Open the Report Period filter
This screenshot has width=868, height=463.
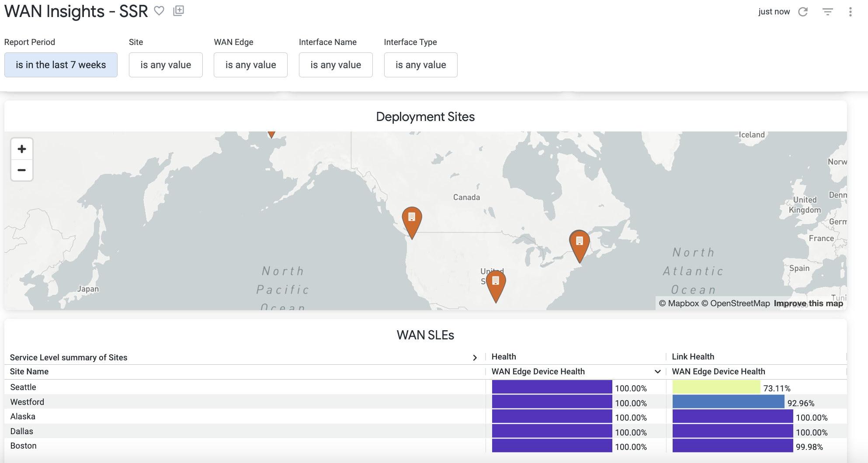[x=61, y=65]
